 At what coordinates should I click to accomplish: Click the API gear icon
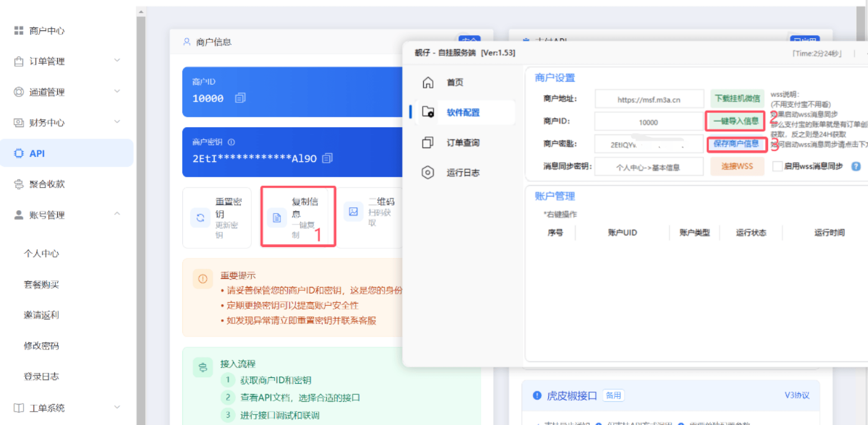pyautogui.click(x=19, y=153)
